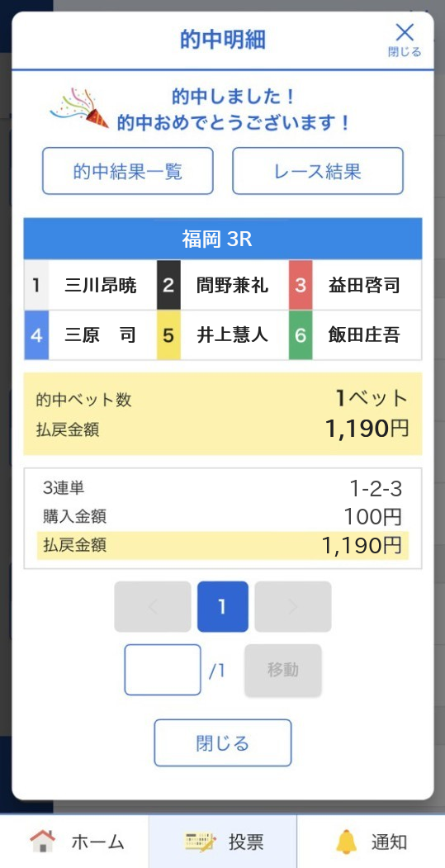The width and height of the screenshot is (445, 868).
Task: Select racer number 2 black badge
Action: click(x=168, y=286)
